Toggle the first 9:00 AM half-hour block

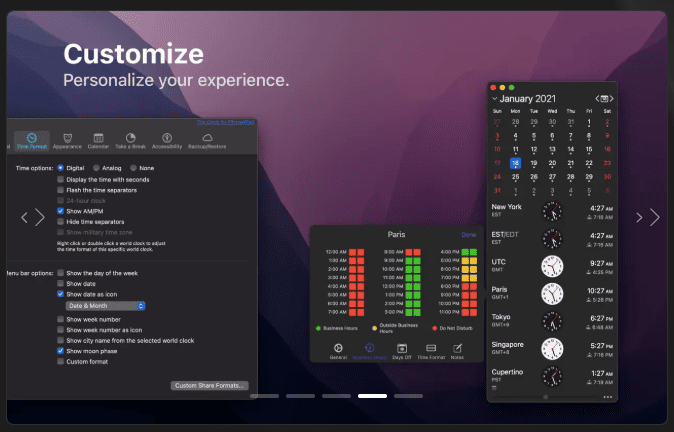(x=409, y=260)
